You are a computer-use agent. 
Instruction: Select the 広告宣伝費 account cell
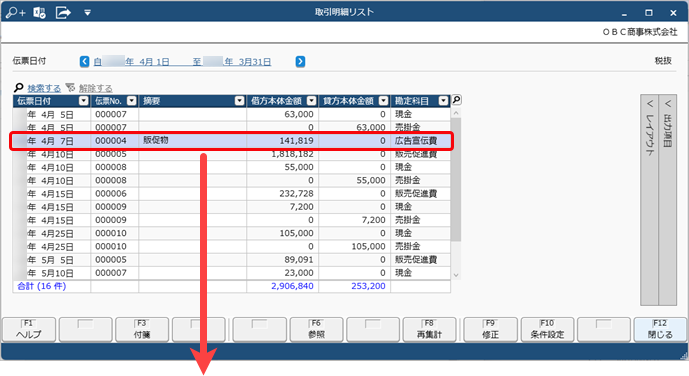pos(421,141)
